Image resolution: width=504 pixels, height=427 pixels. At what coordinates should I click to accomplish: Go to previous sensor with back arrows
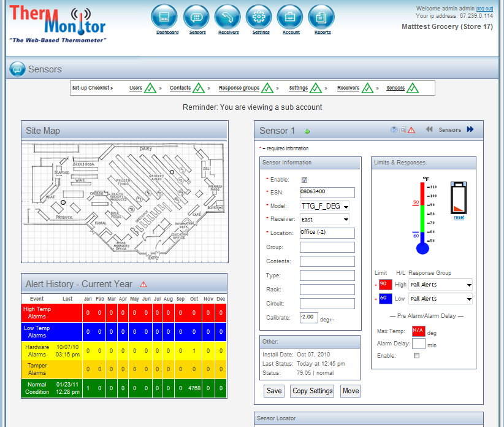[429, 129]
